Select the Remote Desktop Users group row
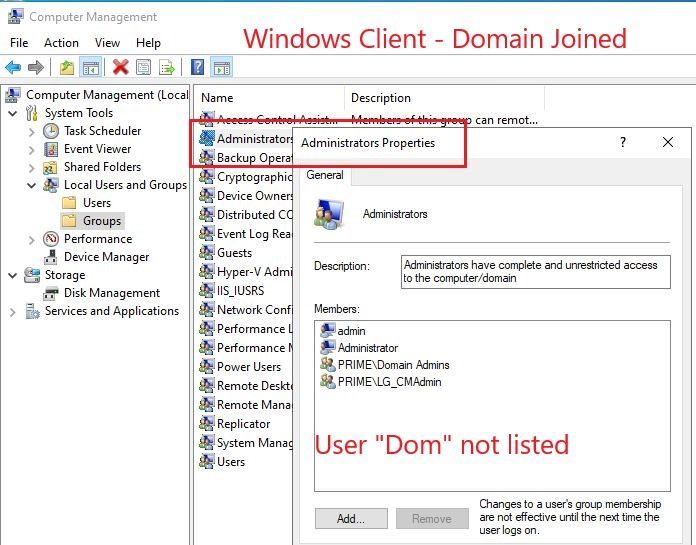 tap(246, 386)
